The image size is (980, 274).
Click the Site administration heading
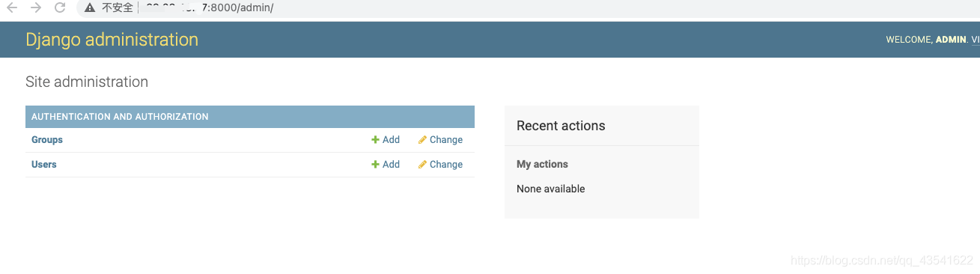(87, 82)
